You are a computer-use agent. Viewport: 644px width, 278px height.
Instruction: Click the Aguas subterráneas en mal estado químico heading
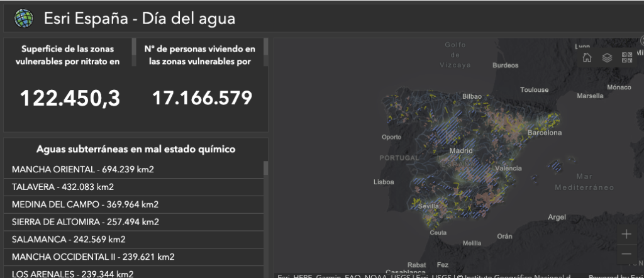[136, 149]
